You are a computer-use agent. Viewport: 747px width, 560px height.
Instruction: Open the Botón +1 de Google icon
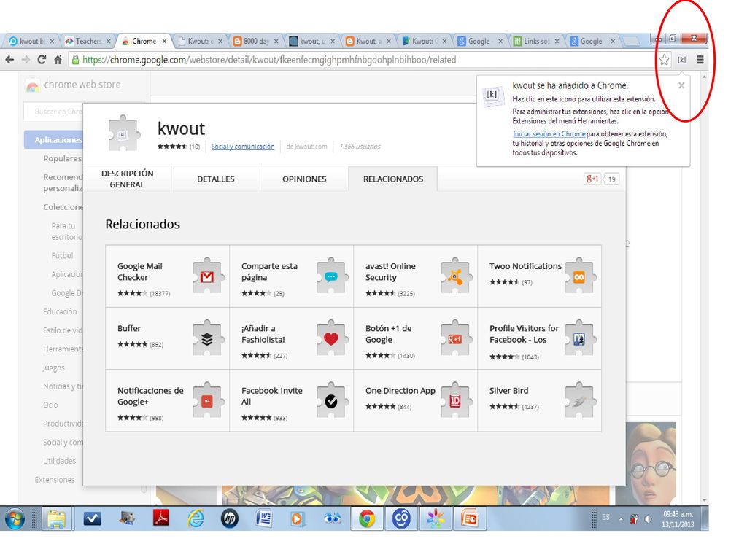pyautogui.click(x=455, y=338)
